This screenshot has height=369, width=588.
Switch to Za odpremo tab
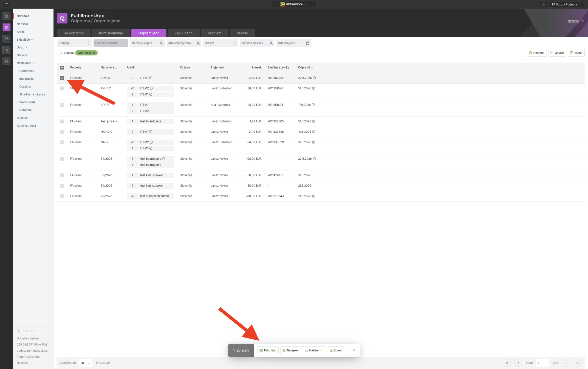tap(74, 33)
